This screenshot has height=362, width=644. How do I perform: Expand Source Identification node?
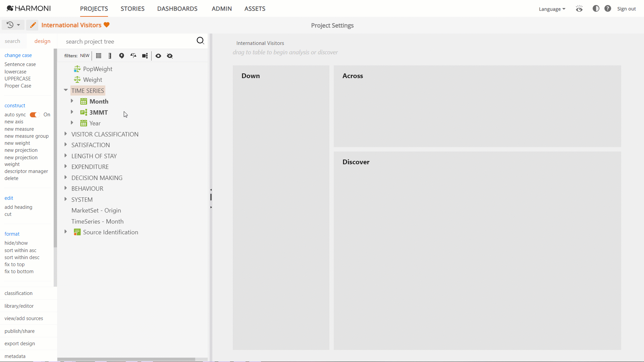[65, 232]
